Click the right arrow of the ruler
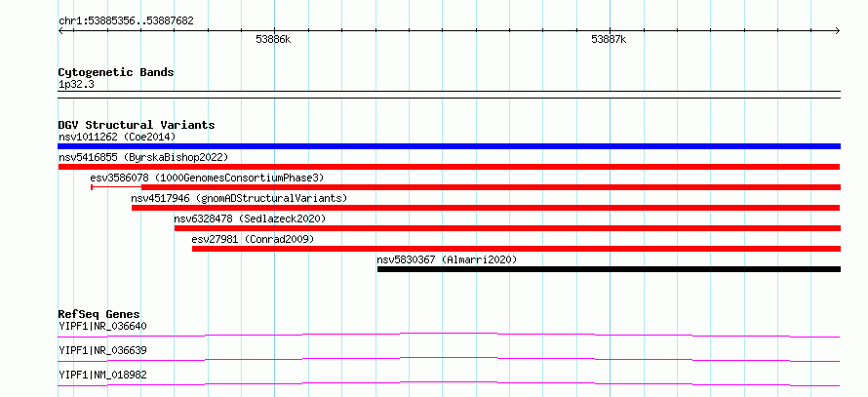This screenshot has width=868, height=397. click(x=838, y=31)
